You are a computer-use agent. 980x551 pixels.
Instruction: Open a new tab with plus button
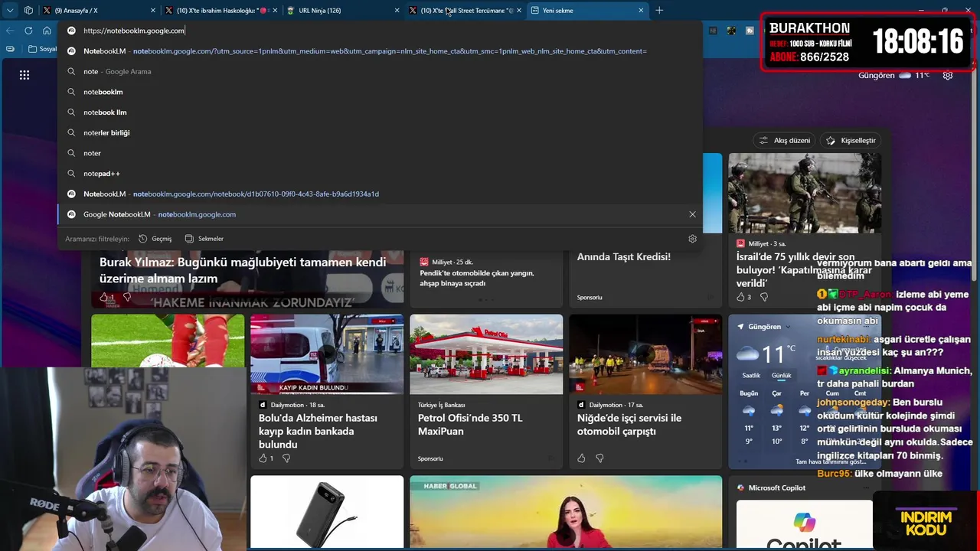[x=659, y=11]
